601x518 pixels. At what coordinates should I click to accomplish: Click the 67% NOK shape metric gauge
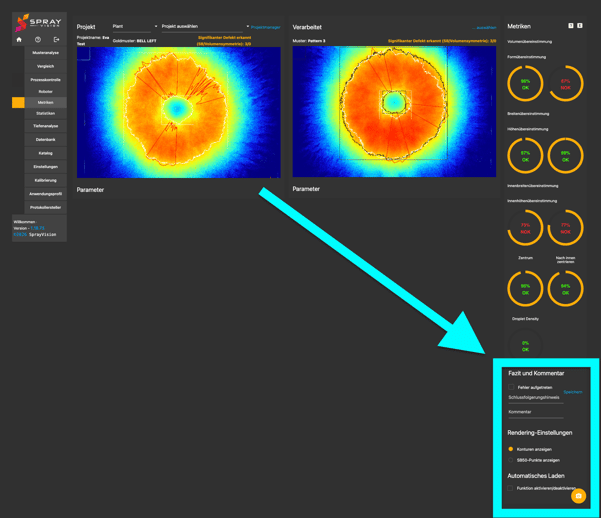pos(565,84)
